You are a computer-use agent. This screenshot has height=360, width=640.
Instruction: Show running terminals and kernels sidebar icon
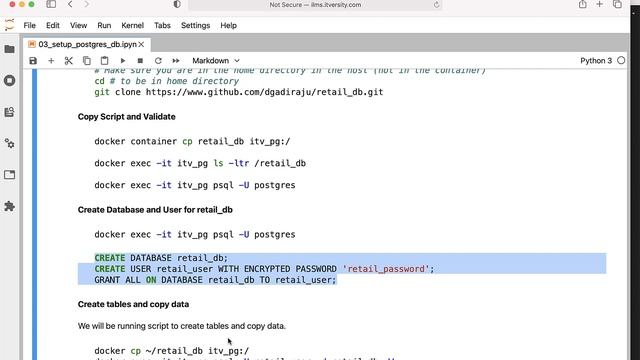pos(9,80)
